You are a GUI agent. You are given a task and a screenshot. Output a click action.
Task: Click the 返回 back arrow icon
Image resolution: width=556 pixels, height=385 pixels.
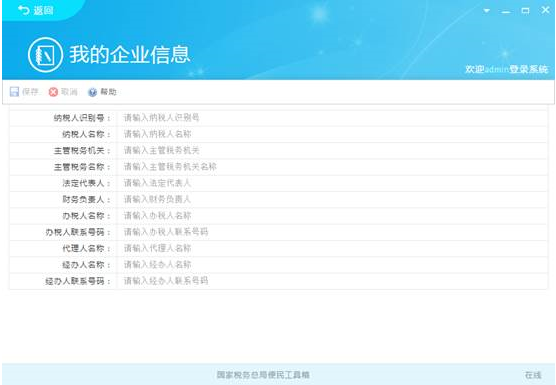click(23, 10)
